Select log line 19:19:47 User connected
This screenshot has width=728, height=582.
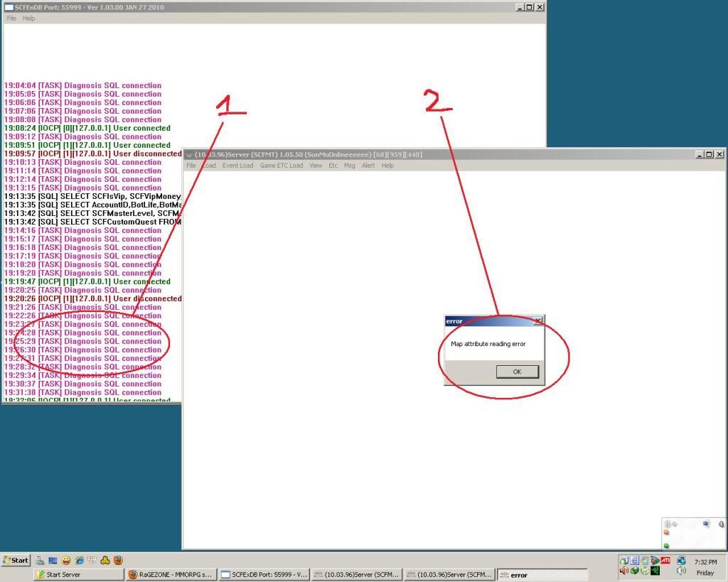[87, 281]
